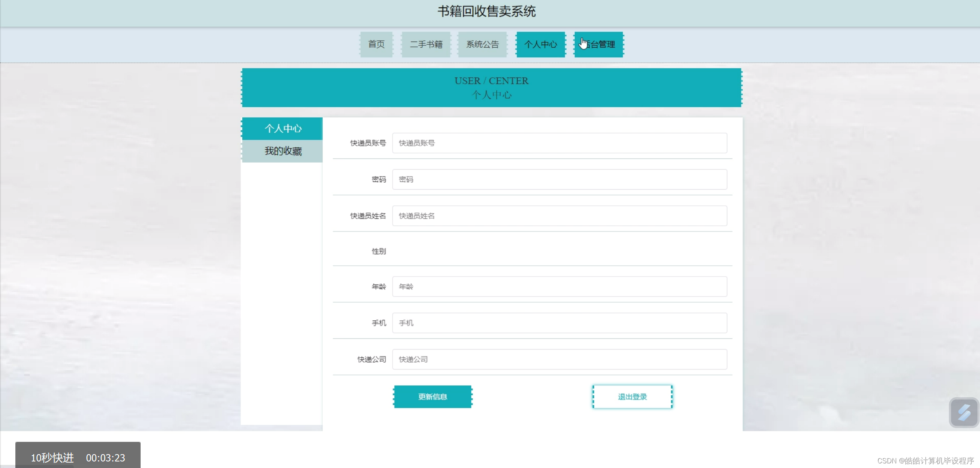Go to 二手书籍 page

click(x=426, y=45)
